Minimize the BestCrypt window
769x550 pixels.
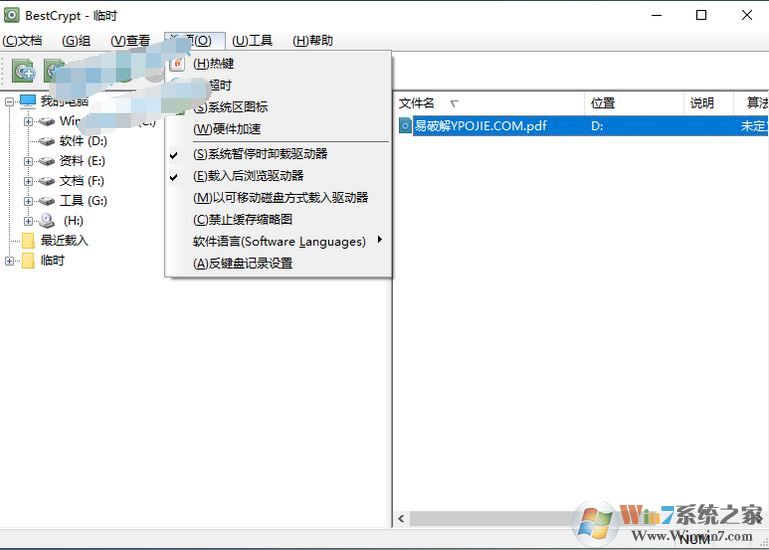[657, 15]
